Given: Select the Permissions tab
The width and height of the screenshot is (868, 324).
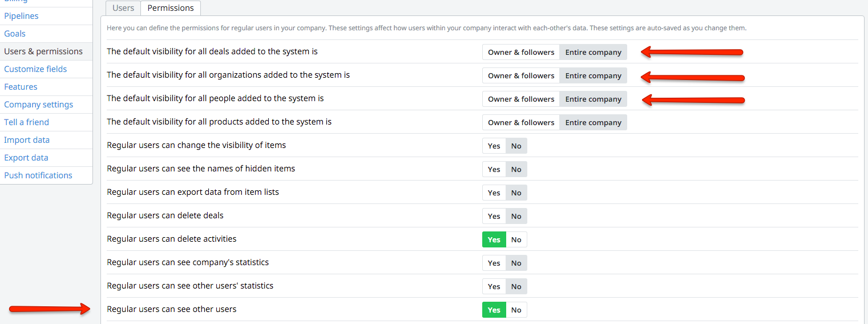Looking at the screenshot, I should tap(171, 8).
